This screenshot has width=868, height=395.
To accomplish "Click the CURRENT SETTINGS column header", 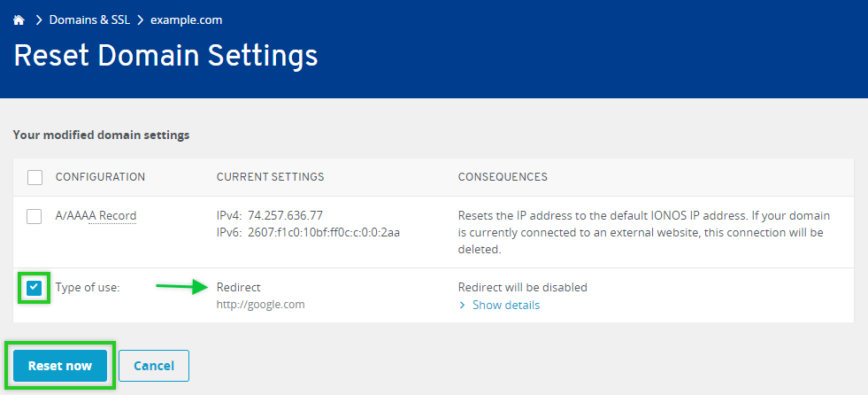I will [x=270, y=177].
